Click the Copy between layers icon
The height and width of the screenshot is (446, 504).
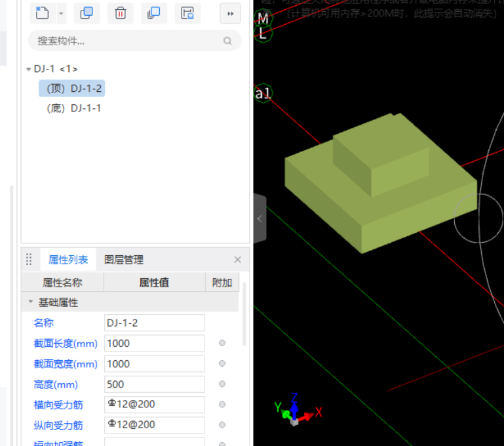click(154, 14)
